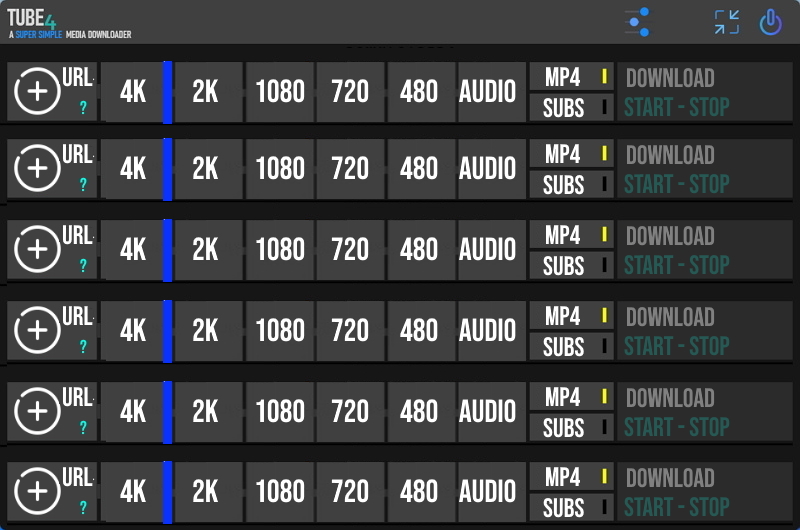This screenshot has height=530, width=800.
Task: Select 4K quality in the second row
Action: [132, 168]
